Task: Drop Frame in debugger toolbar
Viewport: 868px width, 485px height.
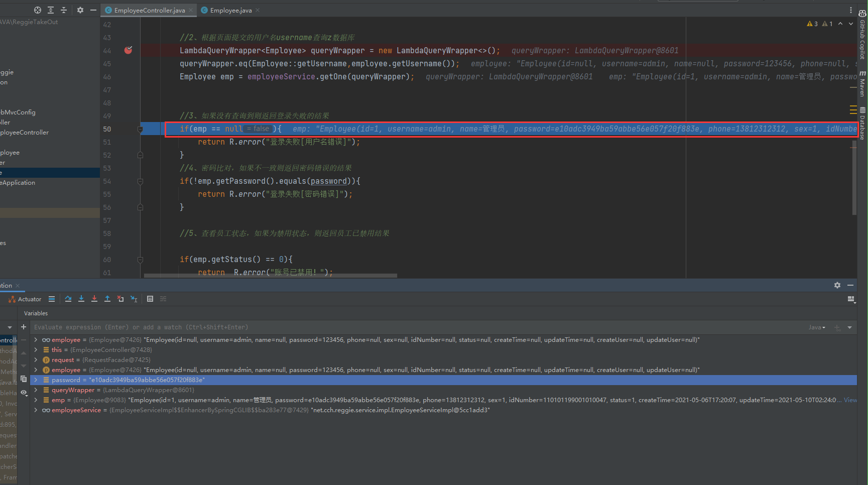Action: tap(120, 299)
